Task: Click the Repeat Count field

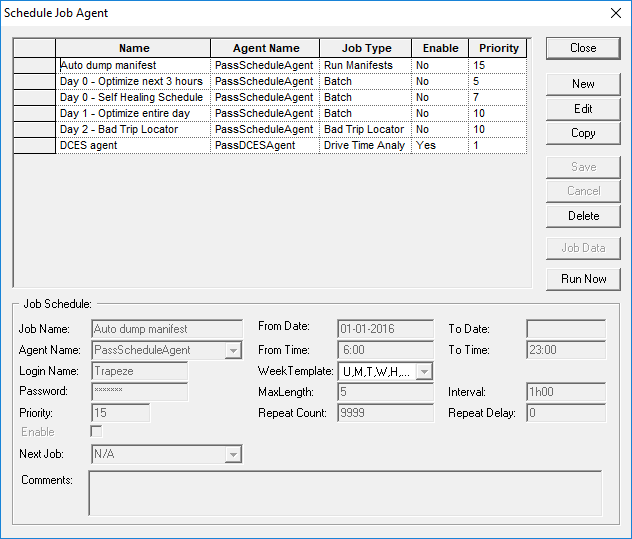Action: click(x=385, y=413)
